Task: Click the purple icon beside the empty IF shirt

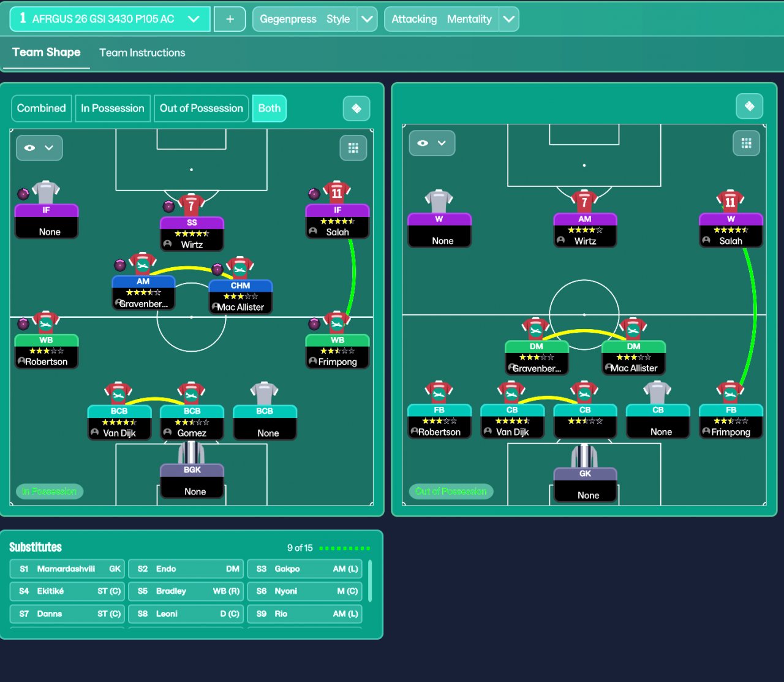Action: (23, 194)
